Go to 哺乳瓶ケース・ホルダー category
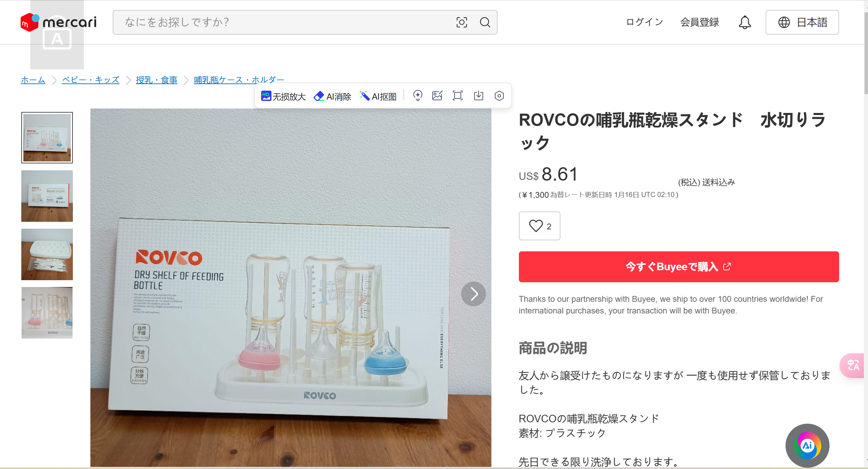 coord(239,80)
